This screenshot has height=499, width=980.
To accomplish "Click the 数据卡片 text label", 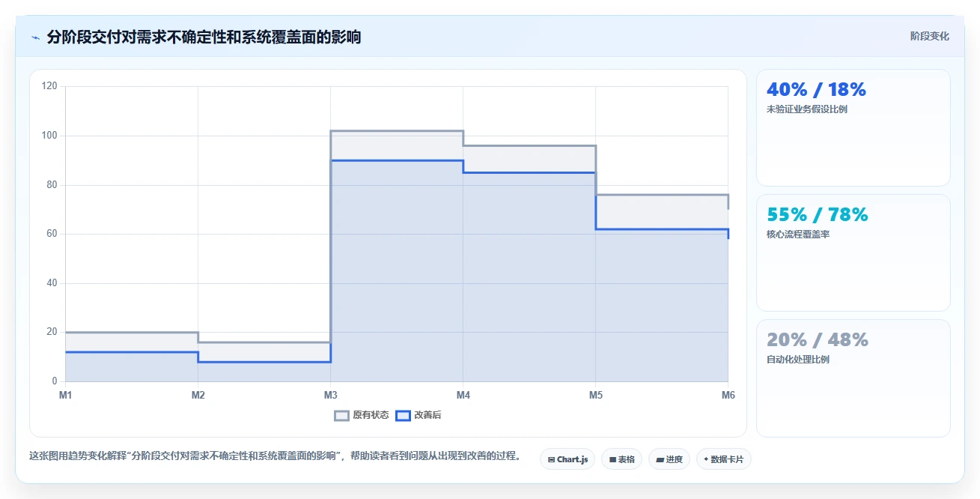I will (x=727, y=459).
